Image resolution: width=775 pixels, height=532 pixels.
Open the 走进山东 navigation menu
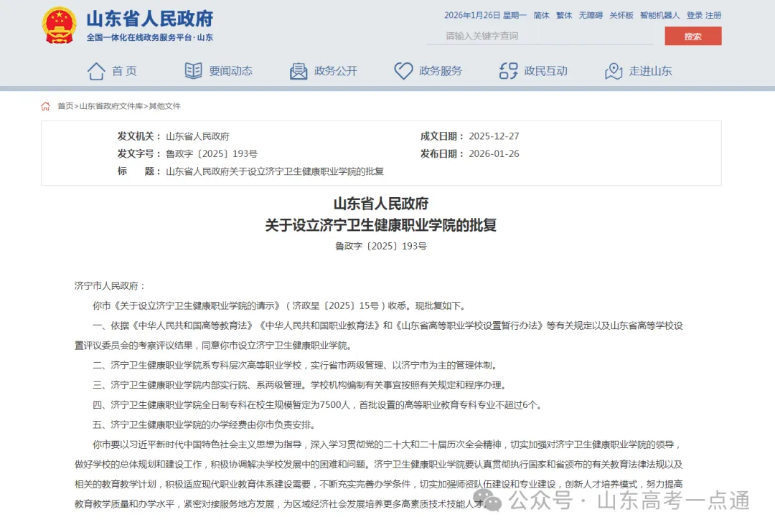(650, 71)
